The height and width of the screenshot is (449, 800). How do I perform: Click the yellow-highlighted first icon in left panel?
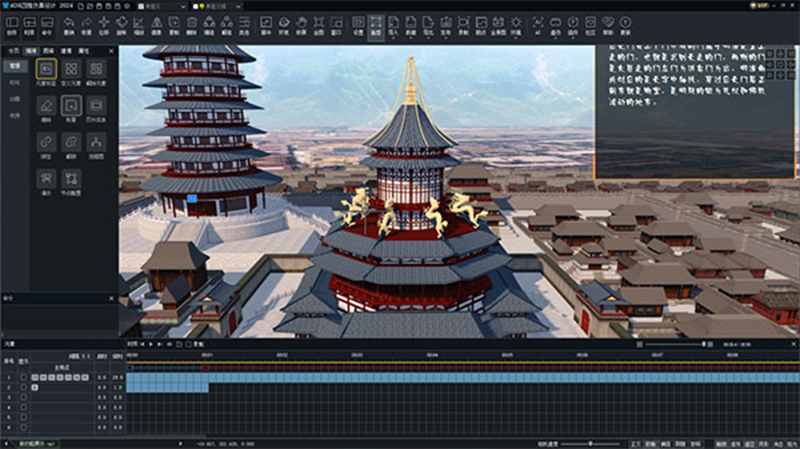[x=46, y=68]
